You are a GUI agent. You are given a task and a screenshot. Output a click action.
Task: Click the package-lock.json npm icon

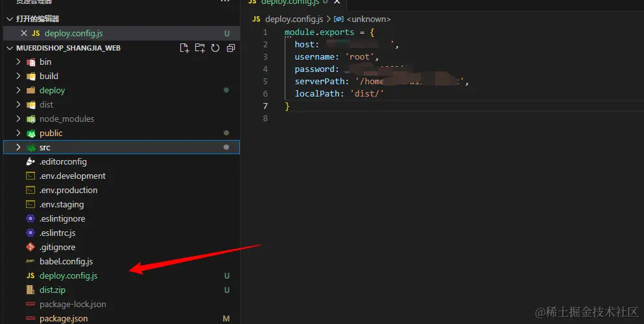pos(30,305)
